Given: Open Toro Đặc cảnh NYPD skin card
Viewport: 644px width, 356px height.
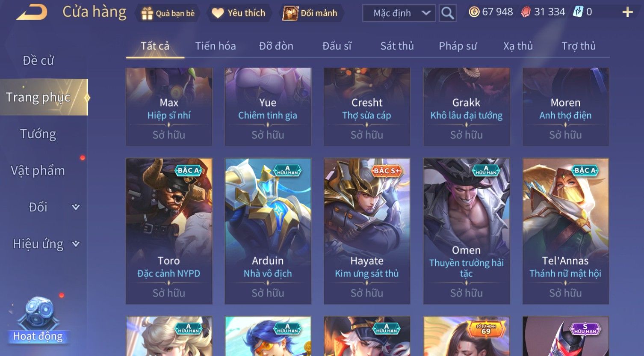Looking at the screenshot, I should tap(169, 231).
